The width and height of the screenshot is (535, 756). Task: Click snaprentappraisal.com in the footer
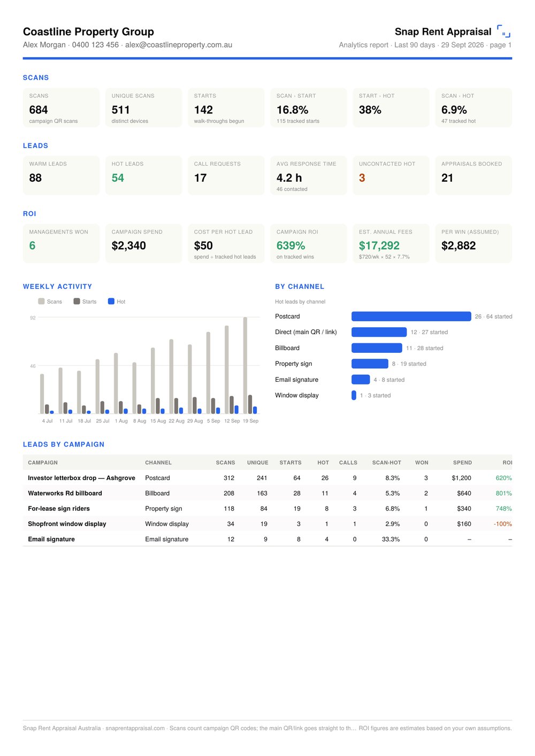coord(135,728)
